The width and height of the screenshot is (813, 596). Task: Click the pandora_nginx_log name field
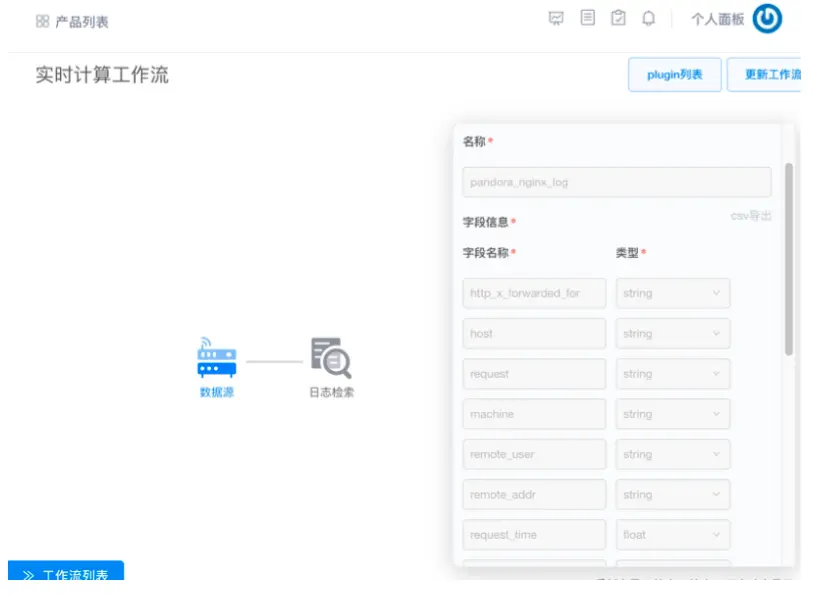(616, 182)
